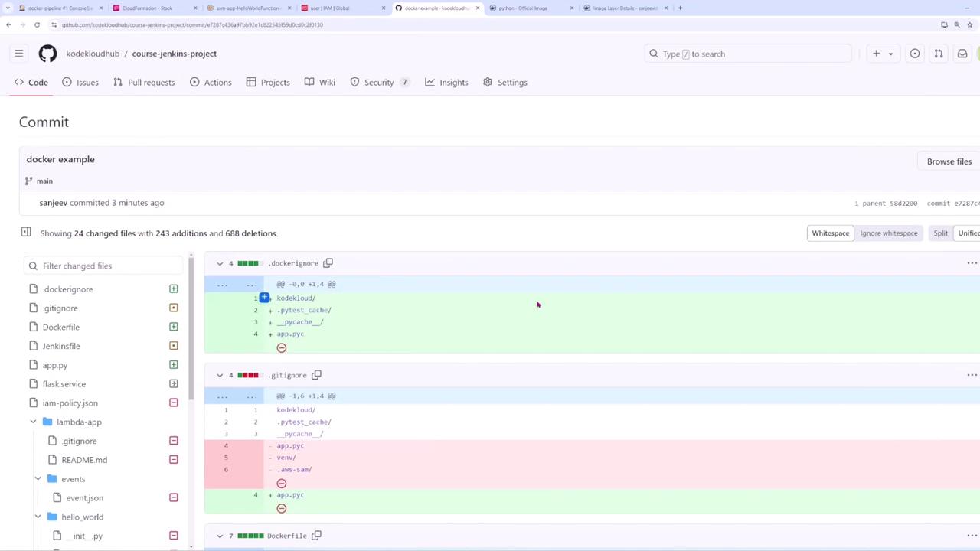
Task: Collapse the .dockerignore diff with its chevron
Action: point(220,263)
